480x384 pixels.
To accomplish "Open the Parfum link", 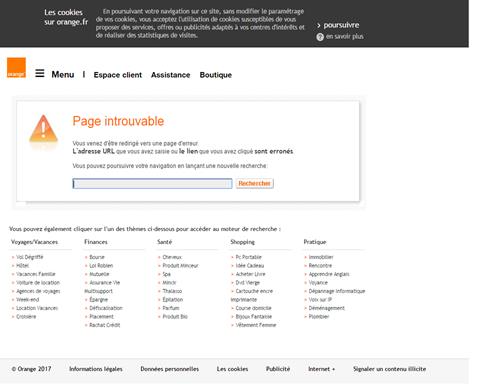I will coord(171,308).
